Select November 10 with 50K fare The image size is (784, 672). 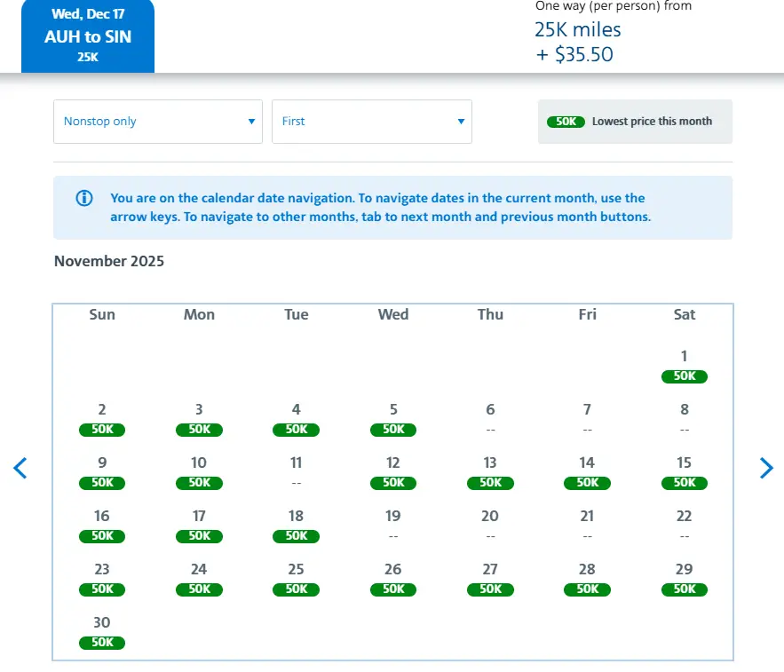(x=199, y=473)
